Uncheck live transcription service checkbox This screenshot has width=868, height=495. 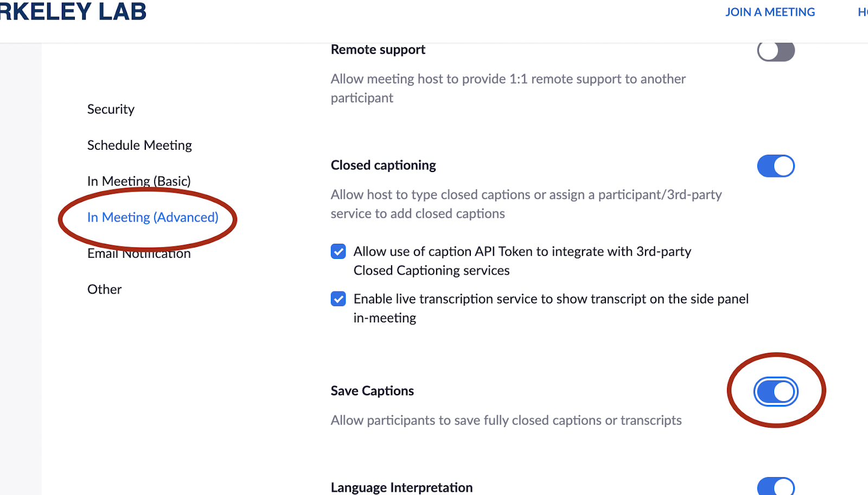coord(339,299)
